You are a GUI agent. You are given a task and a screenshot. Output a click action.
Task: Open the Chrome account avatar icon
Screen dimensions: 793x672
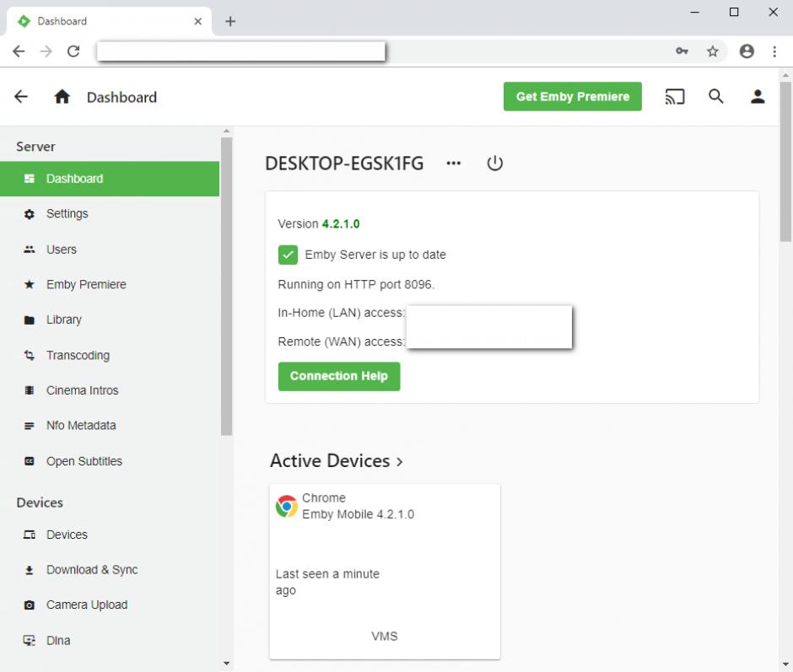tap(747, 51)
